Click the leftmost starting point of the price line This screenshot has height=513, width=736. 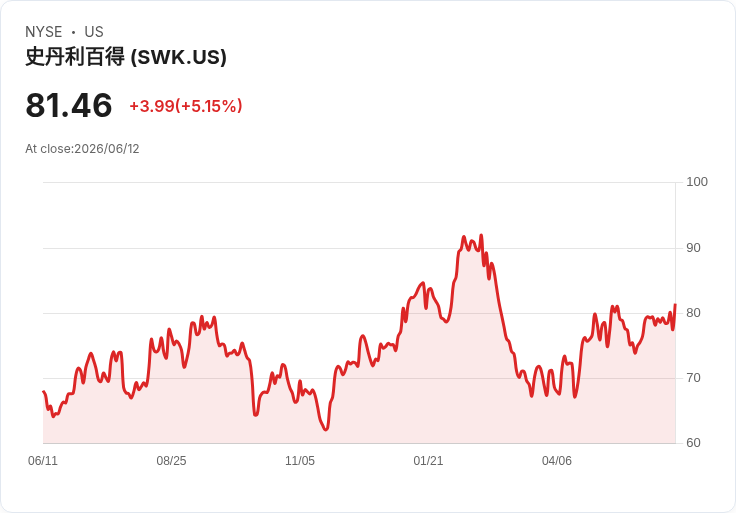coord(44,391)
